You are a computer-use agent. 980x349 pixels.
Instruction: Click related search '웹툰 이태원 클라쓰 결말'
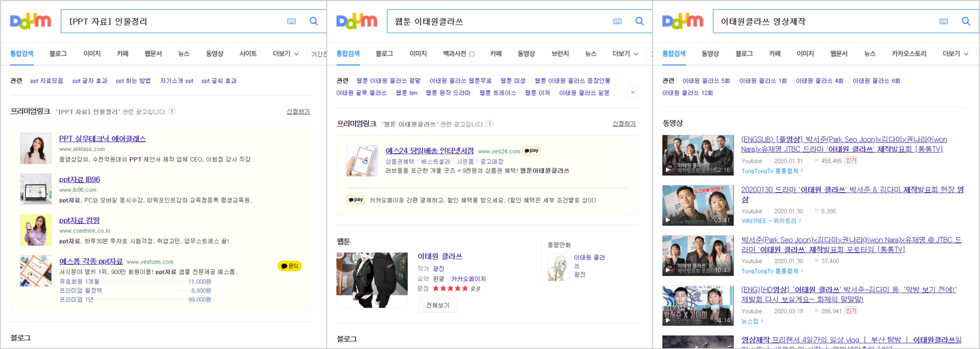tap(388, 81)
